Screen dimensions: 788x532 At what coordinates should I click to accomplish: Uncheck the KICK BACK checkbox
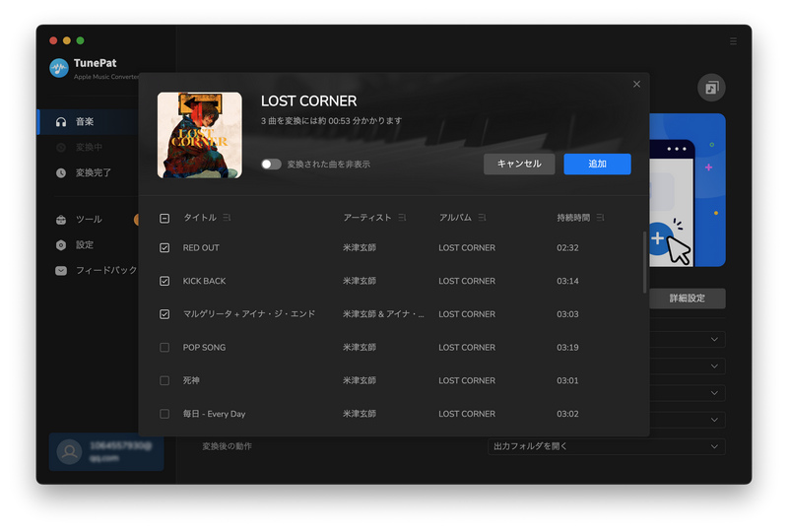[x=164, y=281]
